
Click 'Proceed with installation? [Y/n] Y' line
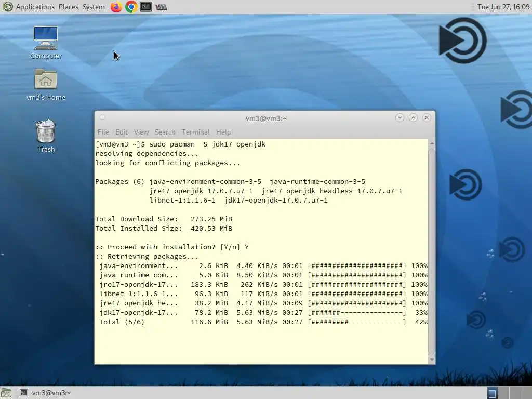(x=172, y=247)
